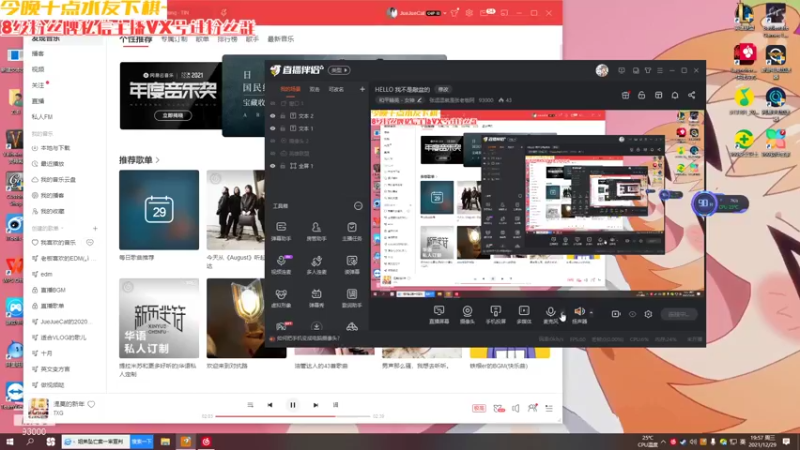The image size is (800, 450).
Task: Toggle lock on 文本 1 source
Action: [283, 129]
